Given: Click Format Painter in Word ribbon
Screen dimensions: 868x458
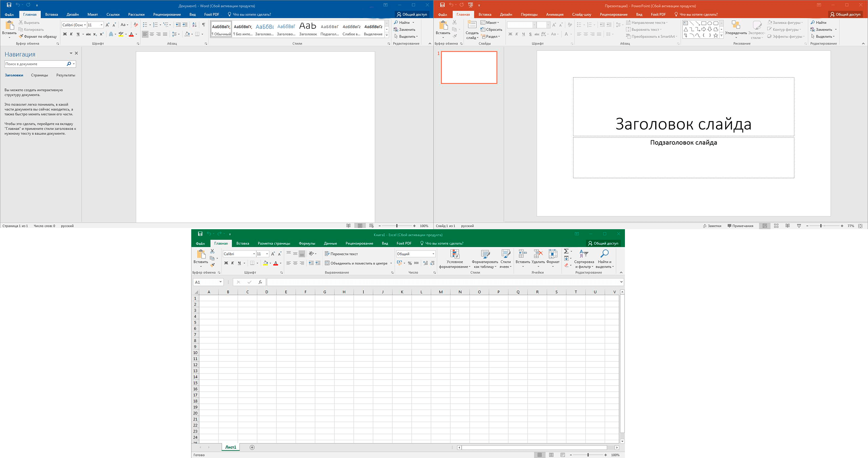Looking at the screenshot, I should 38,36.
